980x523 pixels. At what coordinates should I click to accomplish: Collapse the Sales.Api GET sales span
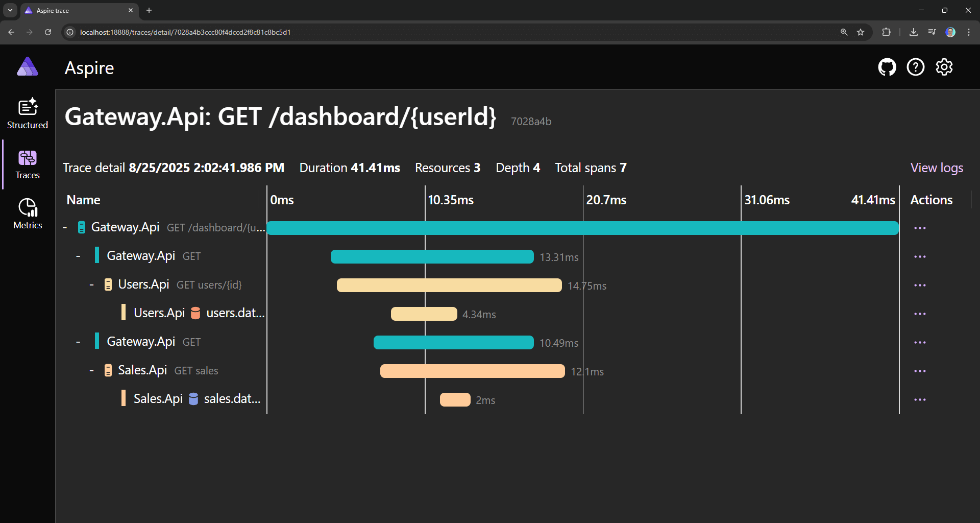pyautogui.click(x=92, y=371)
